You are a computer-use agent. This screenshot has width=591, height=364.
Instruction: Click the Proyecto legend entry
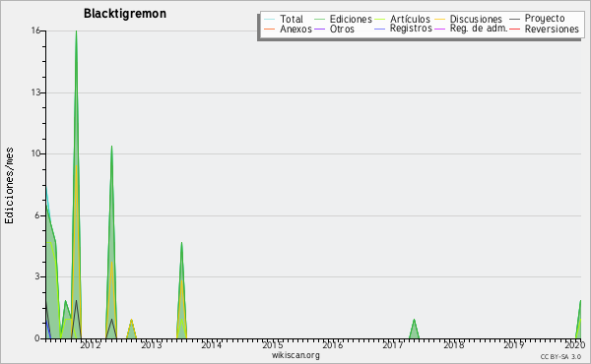coord(537,18)
